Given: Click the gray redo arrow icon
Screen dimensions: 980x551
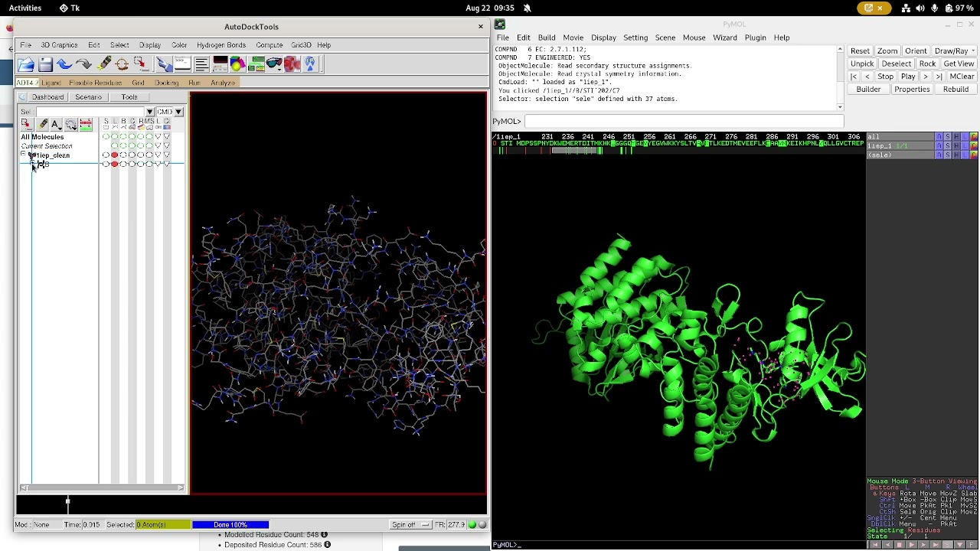Looking at the screenshot, I should pos(84,64).
